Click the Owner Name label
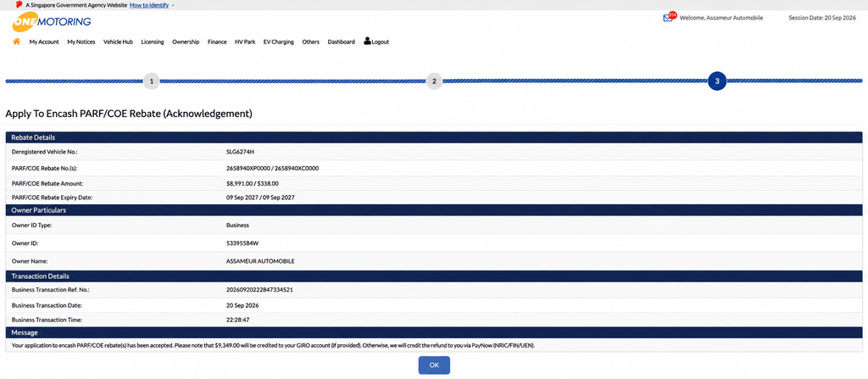This screenshot has height=379, width=868. [x=28, y=261]
